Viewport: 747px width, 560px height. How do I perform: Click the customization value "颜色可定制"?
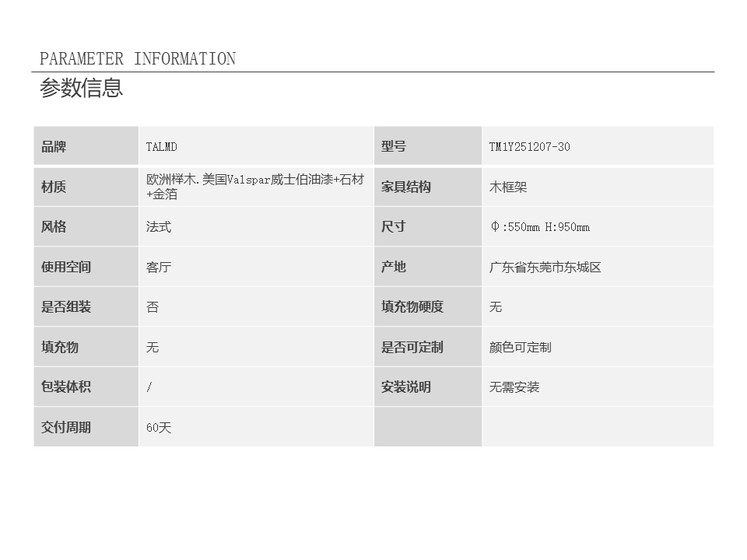click(520, 348)
